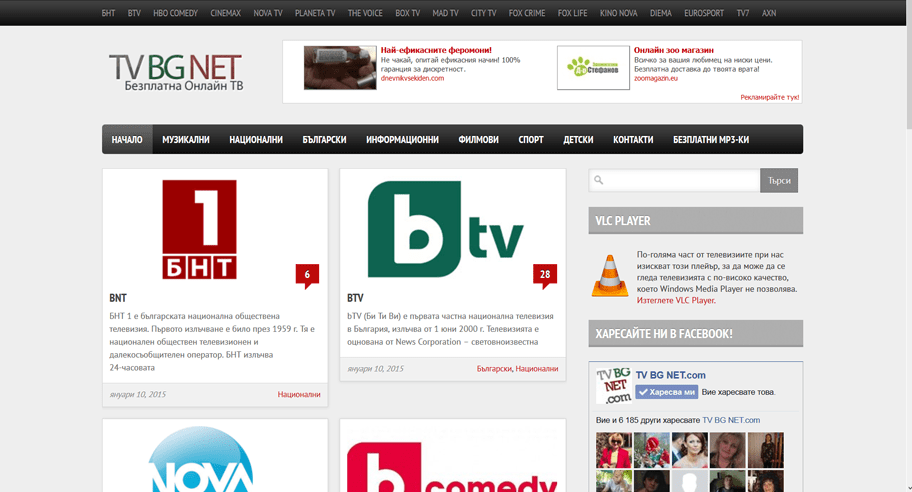Click the fourth Facebook fan profile photo

(727, 450)
